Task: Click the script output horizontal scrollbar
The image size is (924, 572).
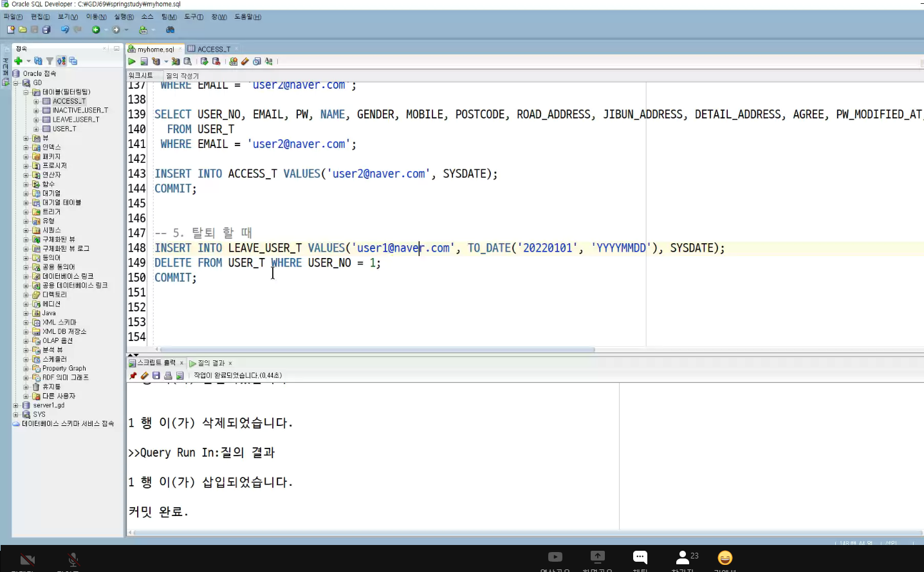Action: (x=526, y=533)
